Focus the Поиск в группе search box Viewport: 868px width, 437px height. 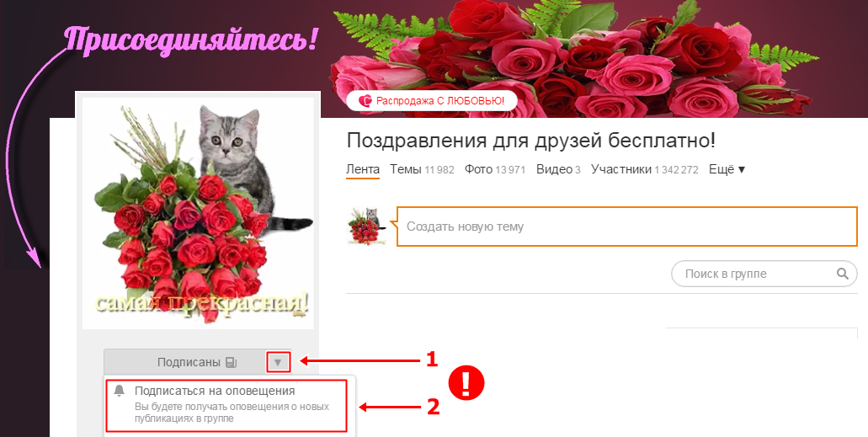(x=764, y=274)
